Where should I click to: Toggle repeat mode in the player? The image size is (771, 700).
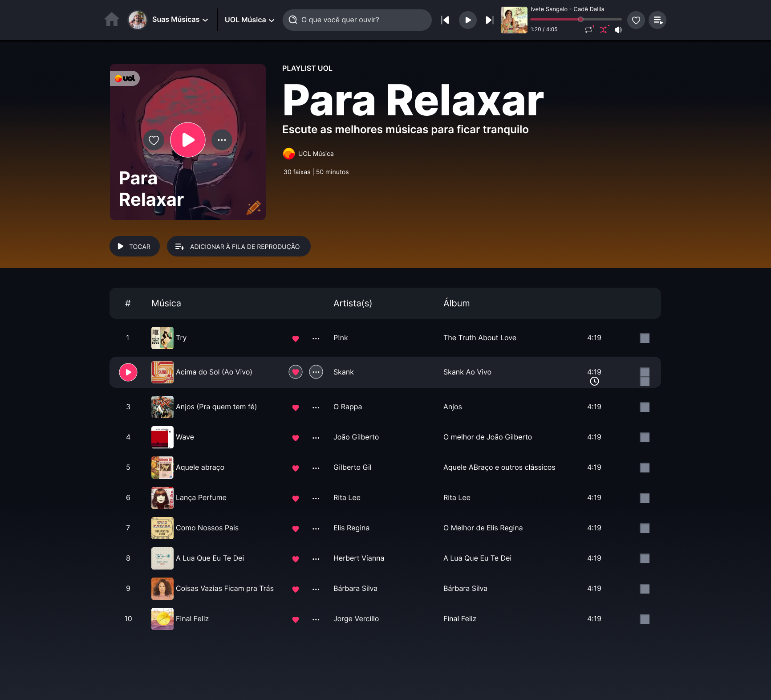click(x=588, y=30)
